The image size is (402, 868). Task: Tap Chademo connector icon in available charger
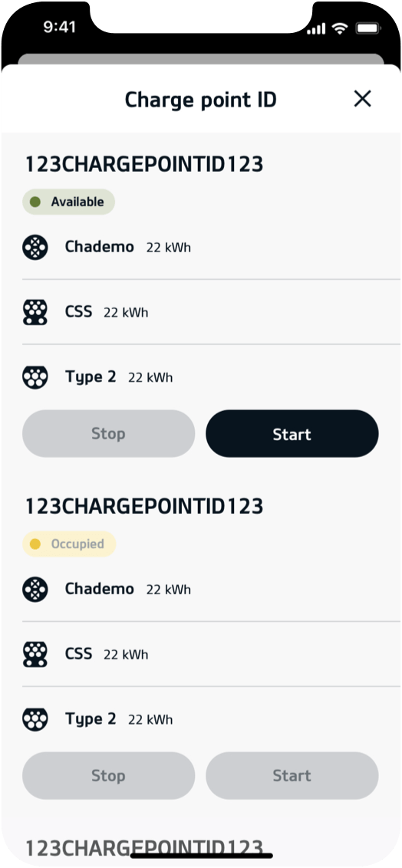point(35,248)
